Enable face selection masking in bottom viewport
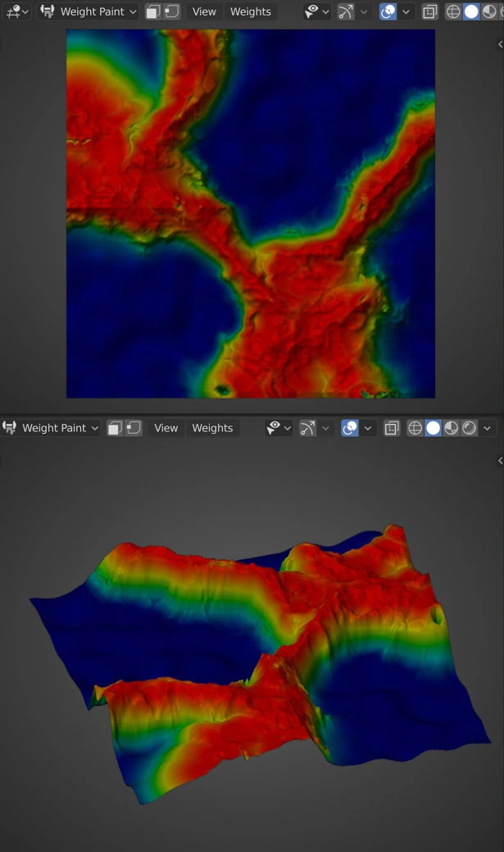The image size is (504, 852). [116, 428]
